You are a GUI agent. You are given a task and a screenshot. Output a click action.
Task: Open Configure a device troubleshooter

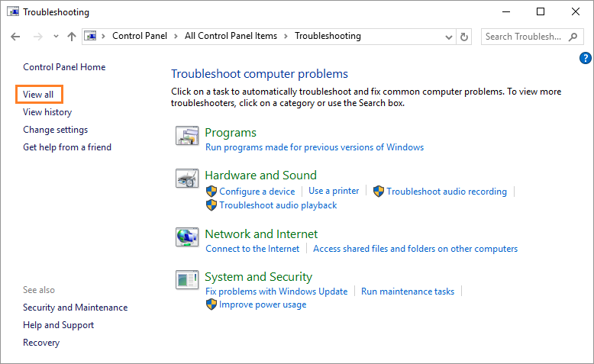click(x=257, y=192)
